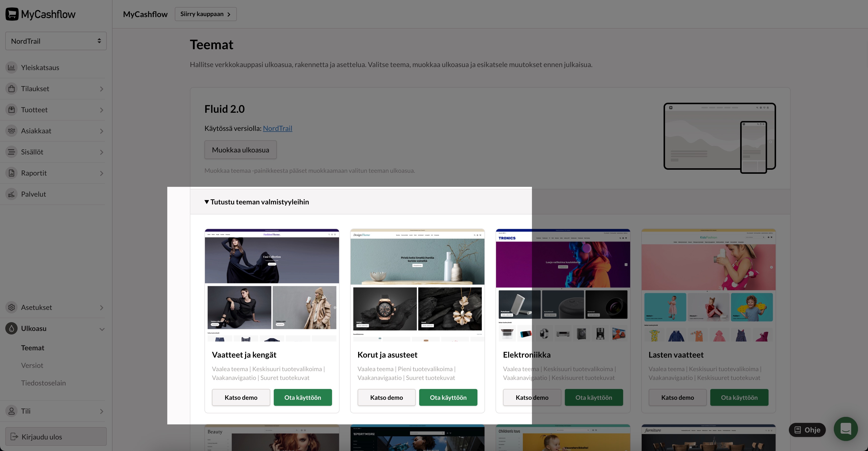Follow the NordTrail version link
Image resolution: width=868 pixels, height=451 pixels.
(x=277, y=128)
